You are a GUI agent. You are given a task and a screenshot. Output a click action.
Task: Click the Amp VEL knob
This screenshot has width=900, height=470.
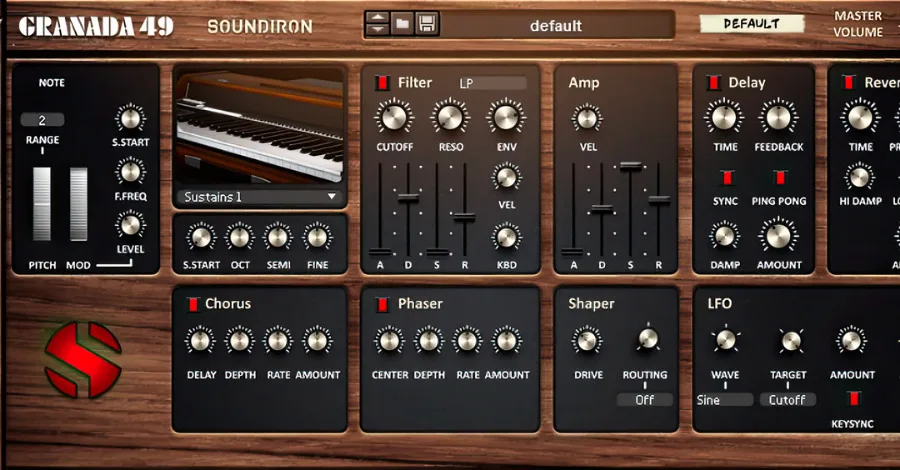pyautogui.click(x=587, y=118)
